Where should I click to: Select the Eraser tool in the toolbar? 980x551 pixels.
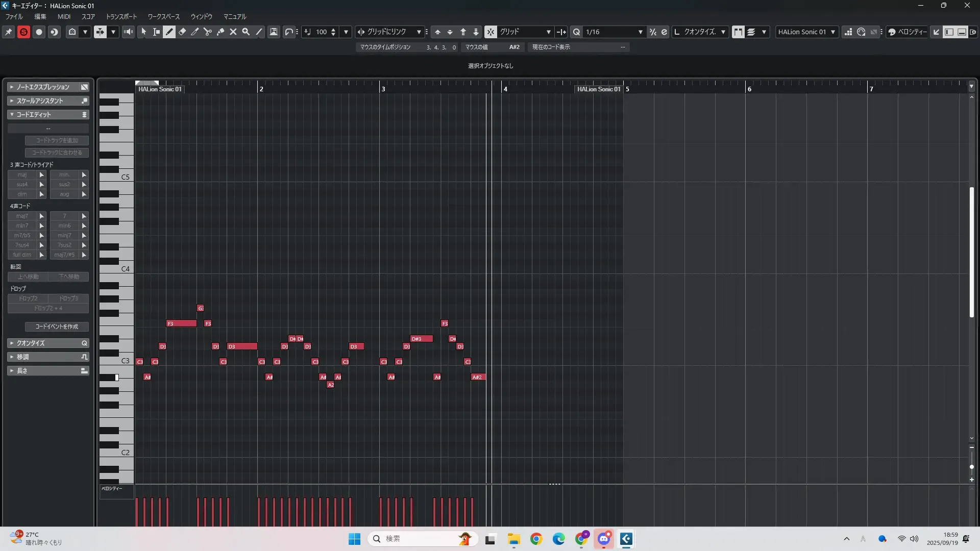pyautogui.click(x=182, y=32)
